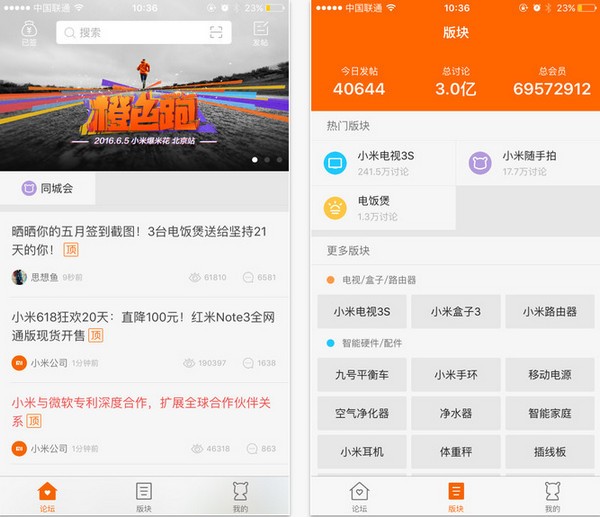Tap 智能硬件/配件 category label
Image resolution: width=600 pixels, height=517 pixels.
pyautogui.click(x=372, y=343)
